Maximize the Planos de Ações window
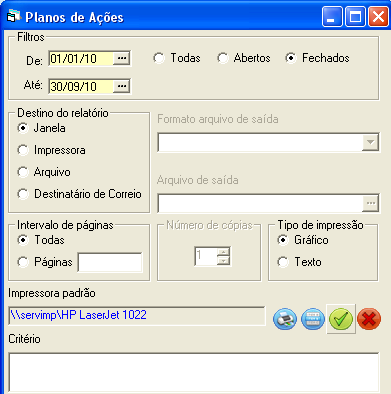Screen dimensions: 391x394 click(x=355, y=17)
